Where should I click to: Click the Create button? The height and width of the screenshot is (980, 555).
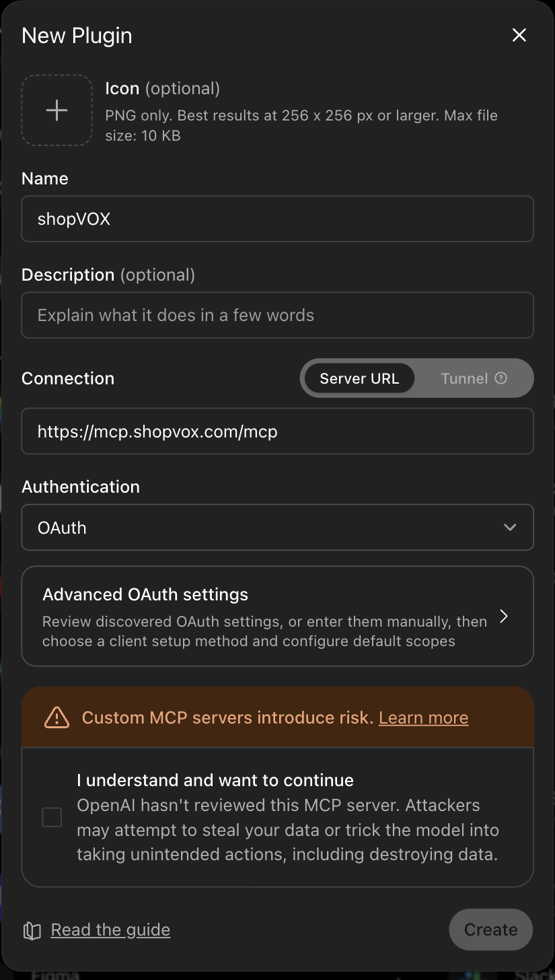point(490,930)
